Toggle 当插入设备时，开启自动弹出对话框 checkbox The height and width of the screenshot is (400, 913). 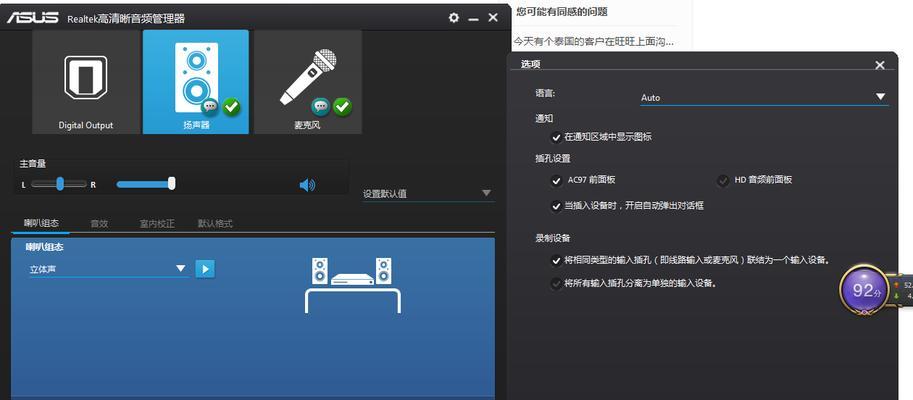(556, 206)
